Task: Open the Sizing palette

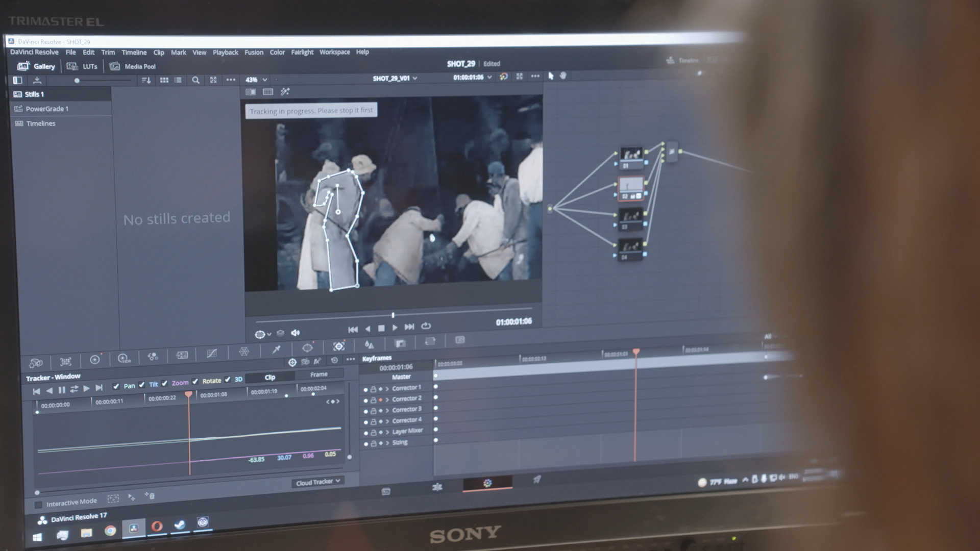Action: click(x=430, y=341)
